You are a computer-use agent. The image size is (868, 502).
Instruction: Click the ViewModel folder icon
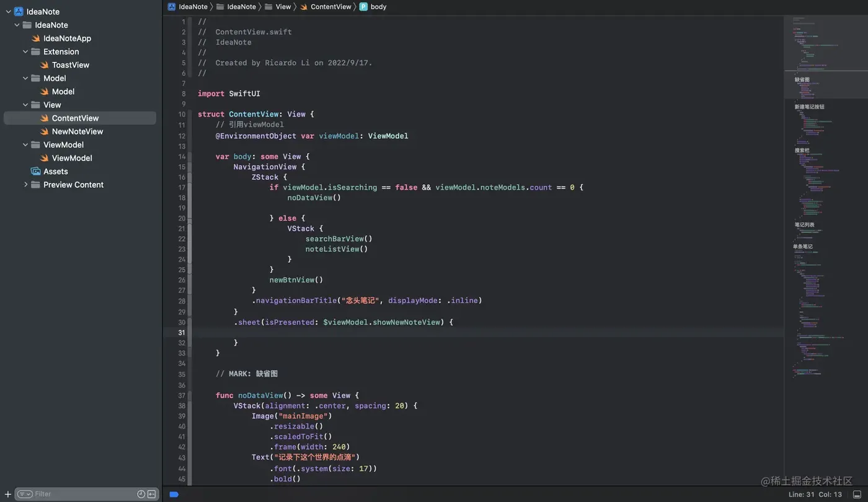click(x=36, y=144)
